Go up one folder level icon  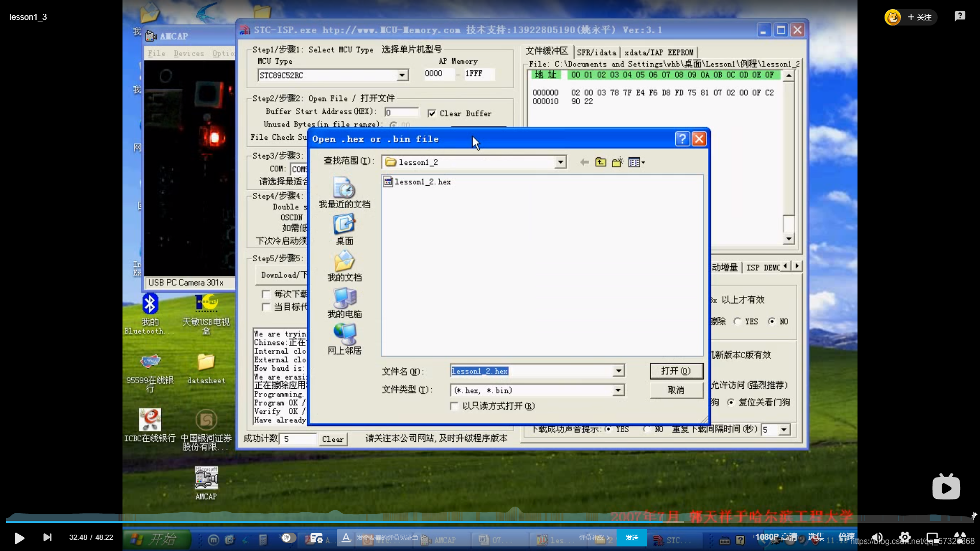601,162
